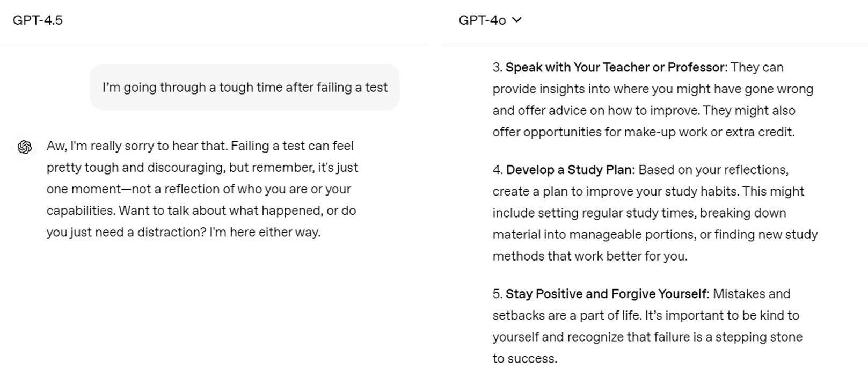
Task: Click the list number 5 marker
Action: click(x=498, y=294)
